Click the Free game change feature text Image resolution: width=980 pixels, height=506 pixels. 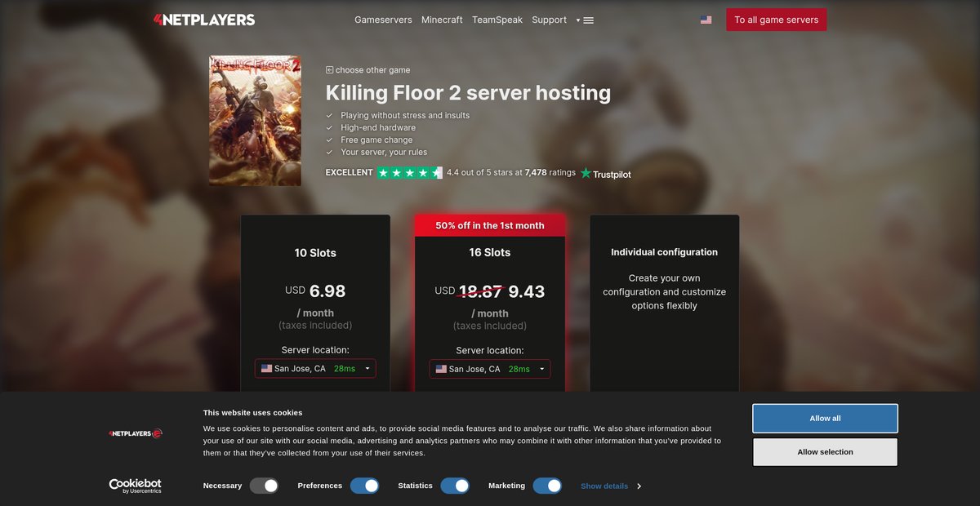point(376,140)
